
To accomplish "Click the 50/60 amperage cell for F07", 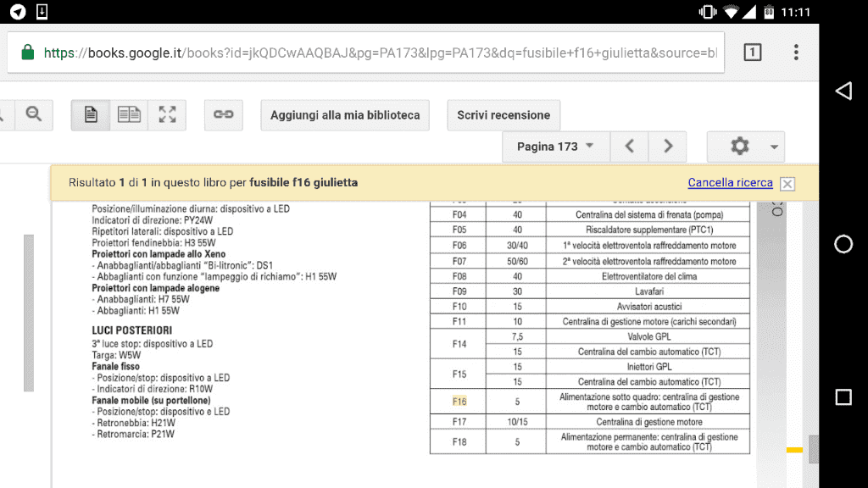I will (517, 261).
